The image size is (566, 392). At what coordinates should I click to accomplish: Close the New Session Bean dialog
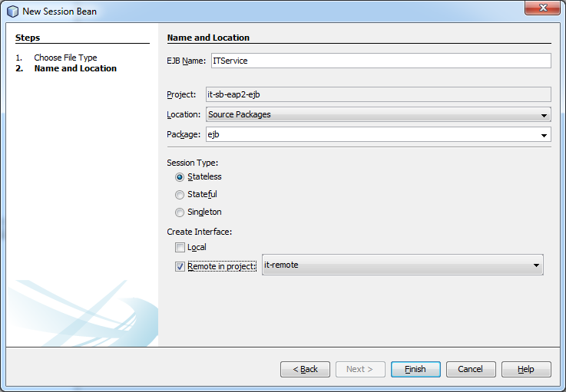[543, 8]
